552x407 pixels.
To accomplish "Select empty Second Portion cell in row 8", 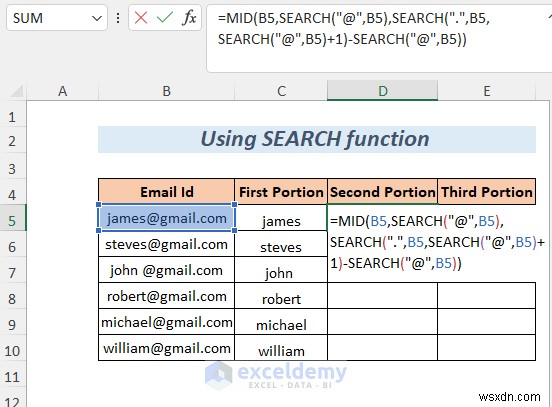I will pos(382,296).
